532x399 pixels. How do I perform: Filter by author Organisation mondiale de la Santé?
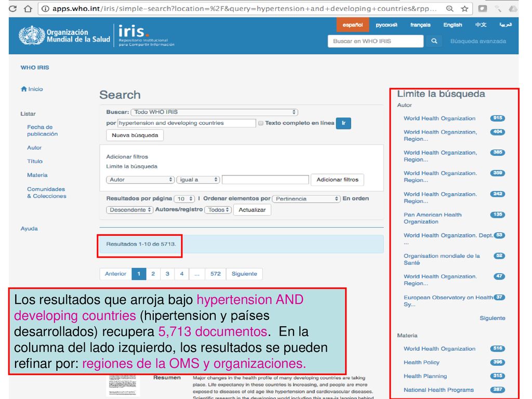click(x=442, y=259)
